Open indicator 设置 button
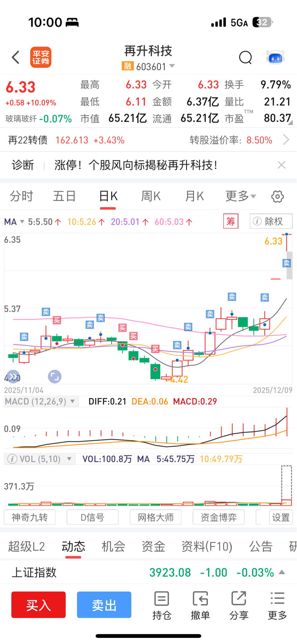297x644 pixels. pos(281,517)
